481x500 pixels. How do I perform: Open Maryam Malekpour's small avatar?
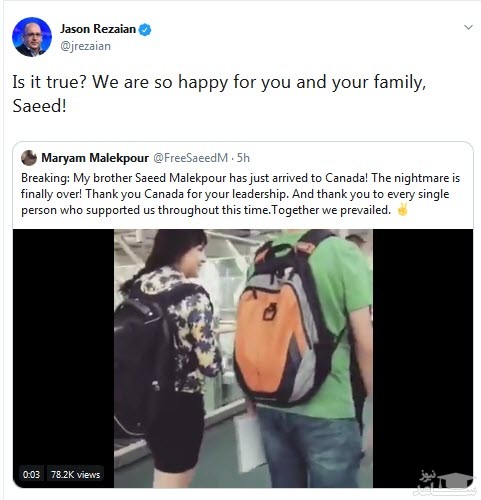click(x=29, y=158)
